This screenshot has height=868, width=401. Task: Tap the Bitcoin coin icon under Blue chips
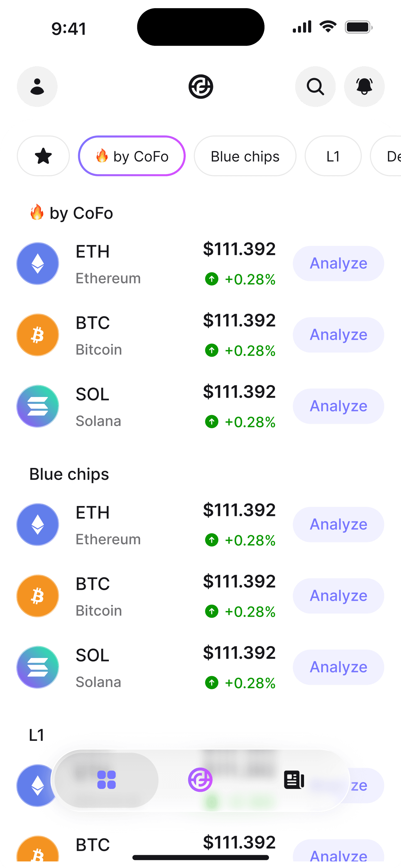point(38,596)
